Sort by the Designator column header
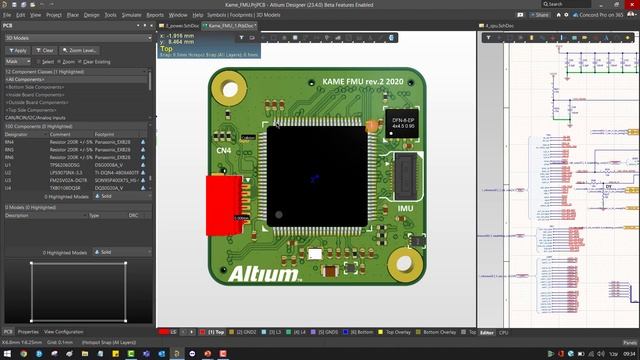Screen dimensions: 640x360 point(26,134)
